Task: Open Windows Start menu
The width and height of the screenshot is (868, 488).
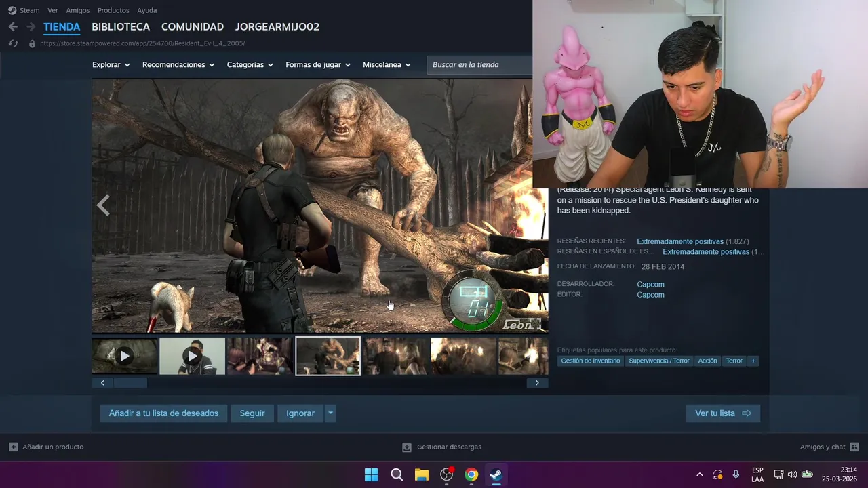Action: (372, 474)
